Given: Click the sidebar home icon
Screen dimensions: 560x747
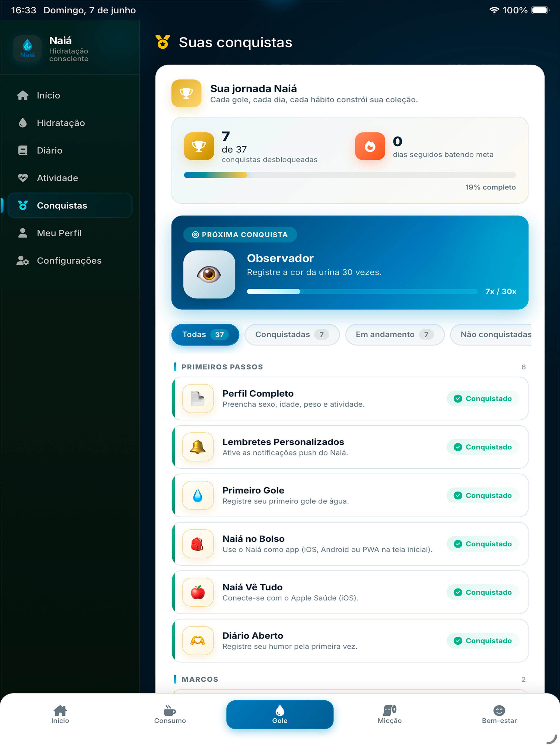Looking at the screenshot, I should [23, 95].
